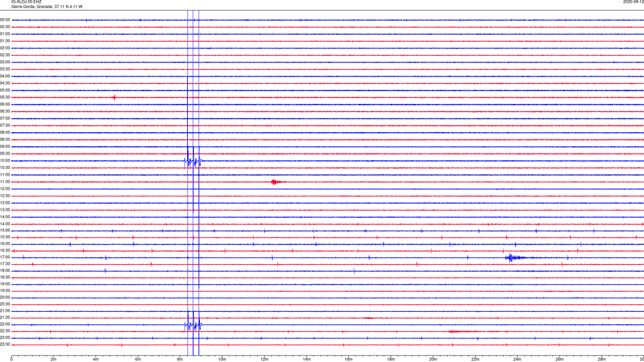Select the 15:00 time row label

[5, 231]
